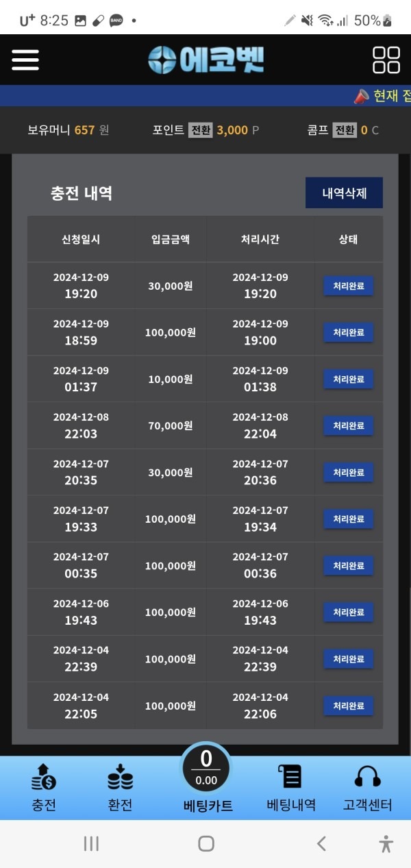Click 처리완료 on the 70,000원 deposit row
The image size is (411, 868).
pos(347,425)
